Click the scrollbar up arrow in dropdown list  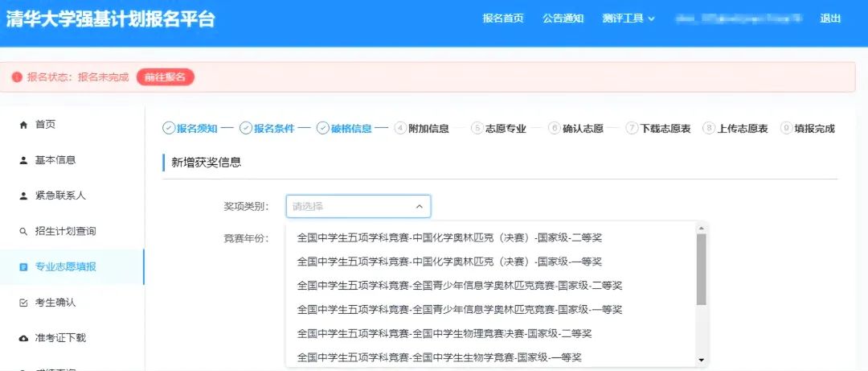click(702, 228)
